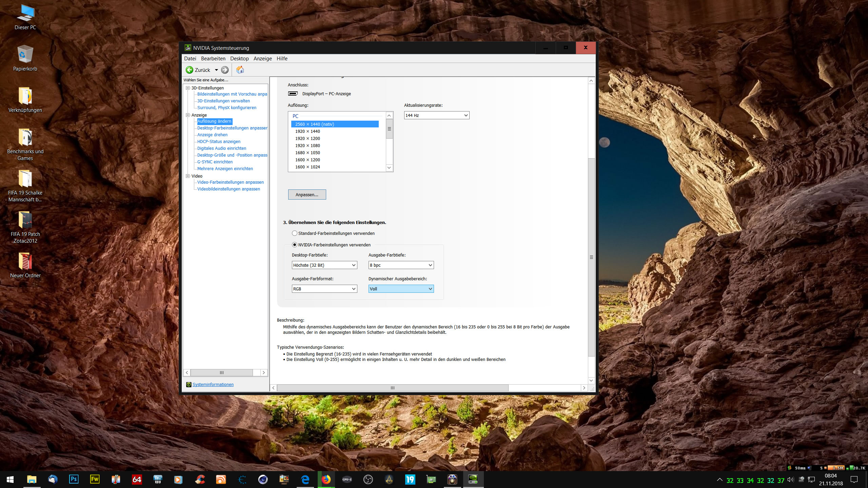Screen dimensions: 868x488
Task: Open the Dynamischer Ausgabebereich dropdown
Action: 401,289
